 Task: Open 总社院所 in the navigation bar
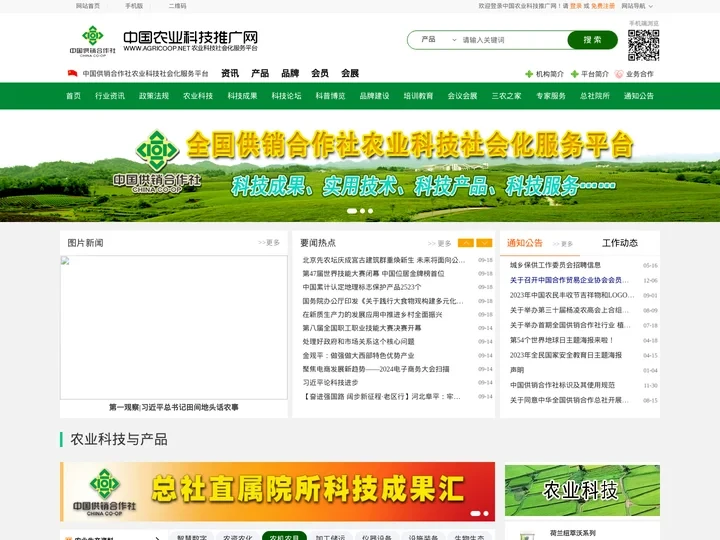point(595,96)
